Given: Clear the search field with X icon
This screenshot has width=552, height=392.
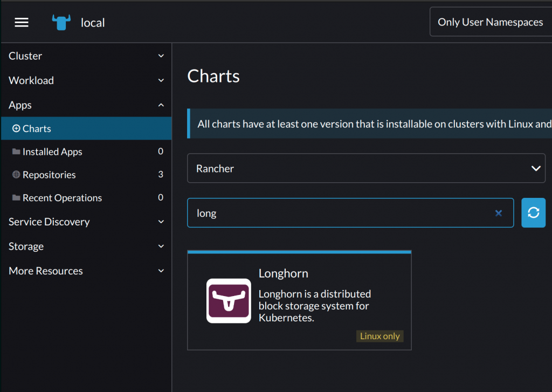Looking at the screenshot, I should (499, 213).
